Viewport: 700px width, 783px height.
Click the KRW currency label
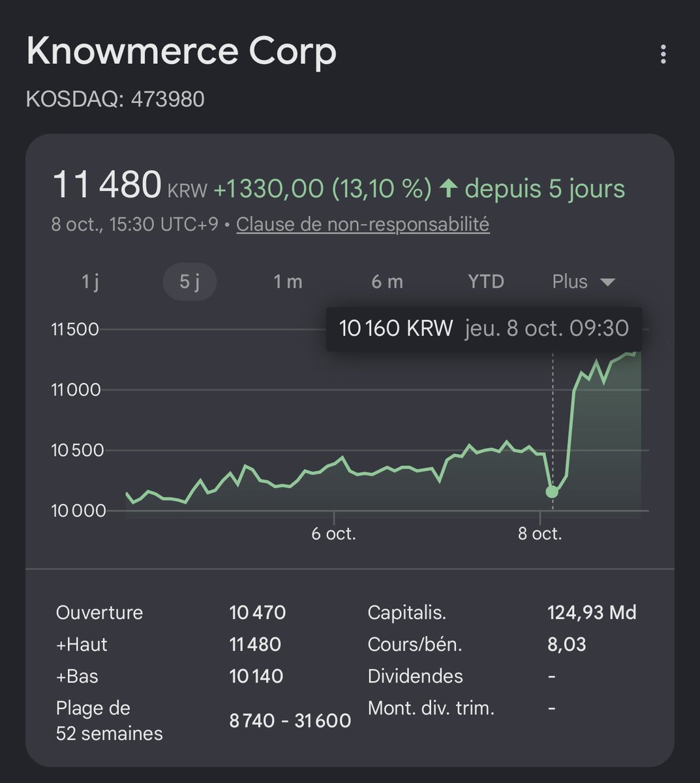coord(187,191)
